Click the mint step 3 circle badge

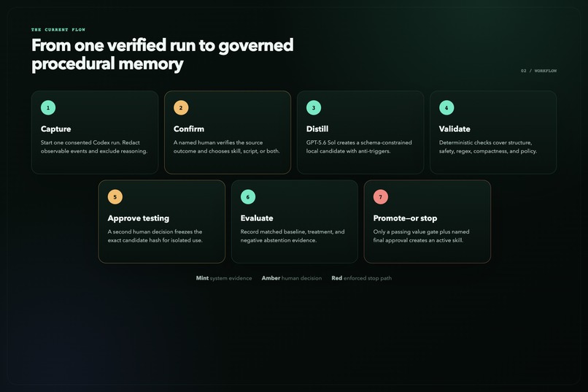click(314, 107)
